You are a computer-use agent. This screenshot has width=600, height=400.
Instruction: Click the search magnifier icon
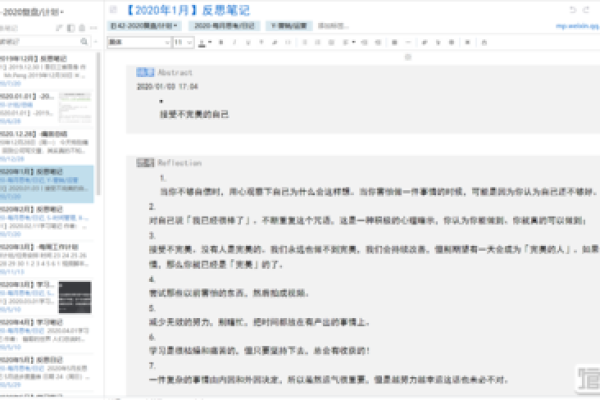[84, 42]
